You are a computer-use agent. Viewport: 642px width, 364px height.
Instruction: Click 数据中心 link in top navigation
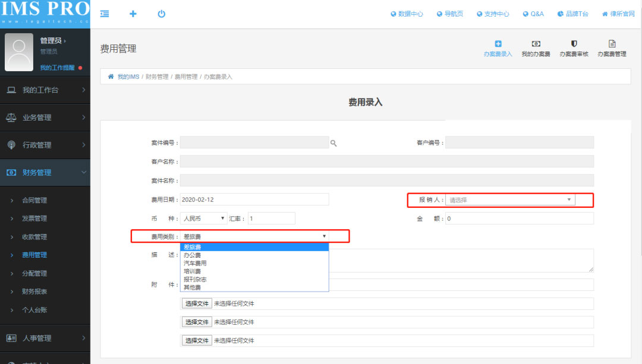click(407, 14)
